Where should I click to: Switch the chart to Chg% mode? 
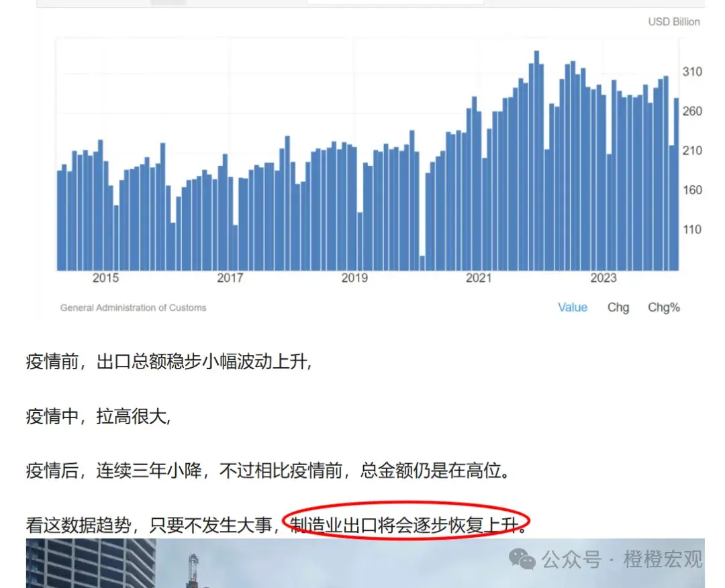pos(663,307)
